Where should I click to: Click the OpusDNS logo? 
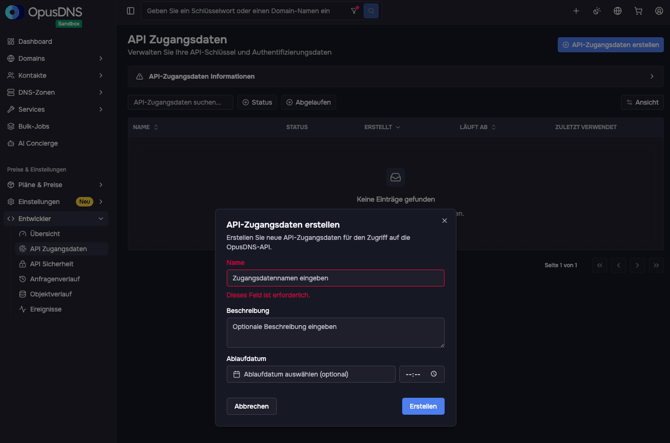44,12
